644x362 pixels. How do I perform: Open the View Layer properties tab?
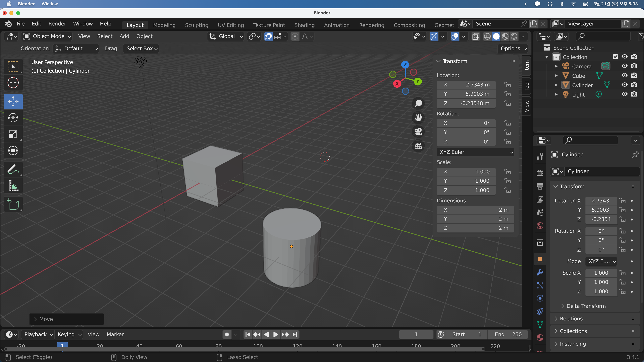540,199
